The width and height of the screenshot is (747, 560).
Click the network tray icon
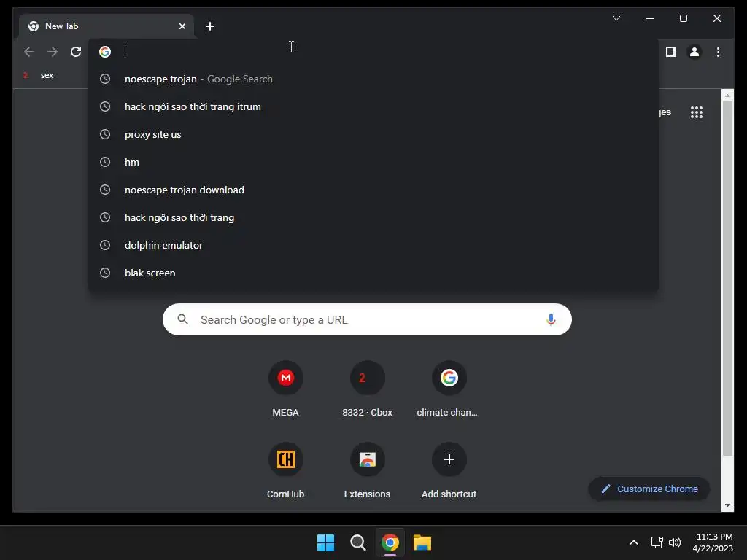click(657, 542)
